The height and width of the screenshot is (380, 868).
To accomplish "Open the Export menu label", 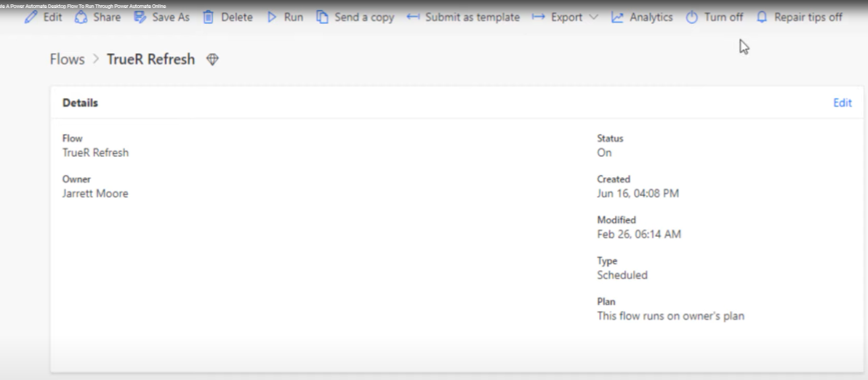I will pyautogui.click(x=566, y=17).
